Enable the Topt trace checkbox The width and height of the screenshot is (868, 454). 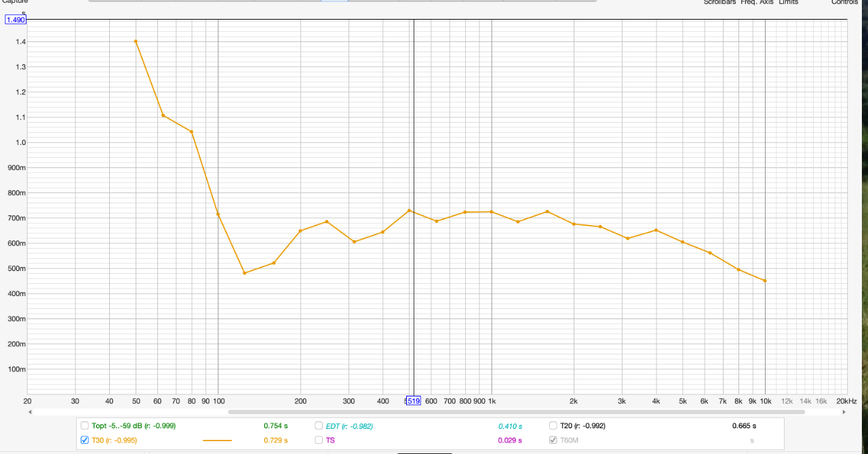[x=85, y=426]
